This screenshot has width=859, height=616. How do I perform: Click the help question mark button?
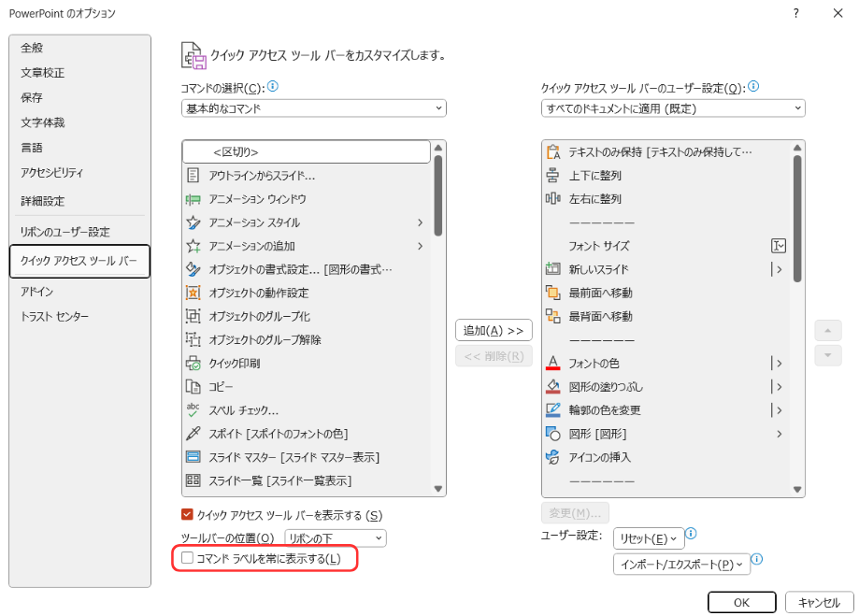(x=796, y=13)
